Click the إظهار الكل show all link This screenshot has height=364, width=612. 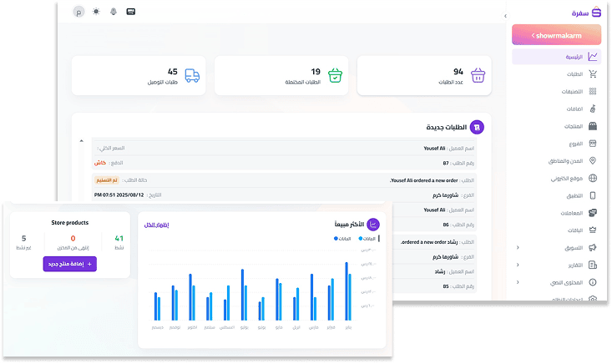tap(156, 225)
